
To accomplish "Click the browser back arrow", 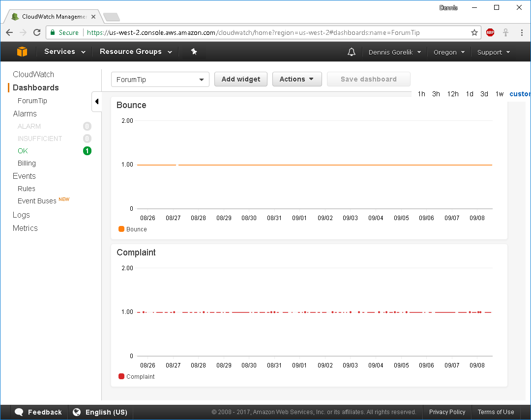I will tap(9, 32).
